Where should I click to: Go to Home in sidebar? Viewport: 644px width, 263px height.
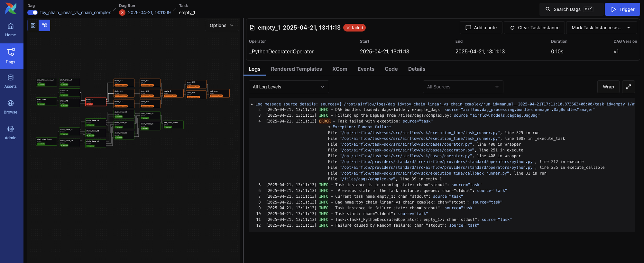click(x=11, y=30)
